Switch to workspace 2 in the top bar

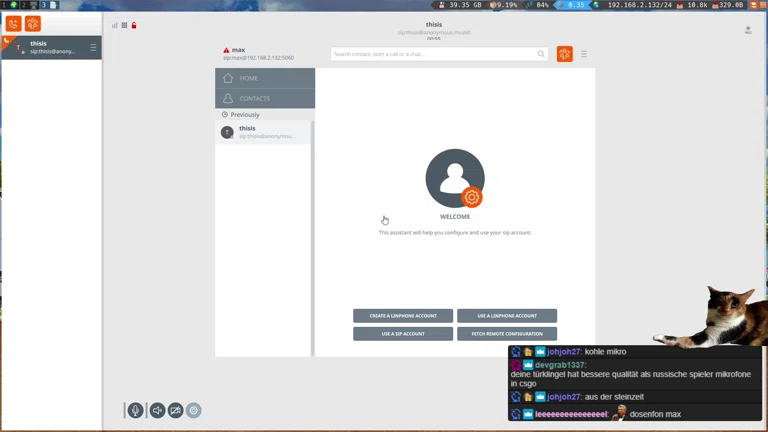[29, 5]
